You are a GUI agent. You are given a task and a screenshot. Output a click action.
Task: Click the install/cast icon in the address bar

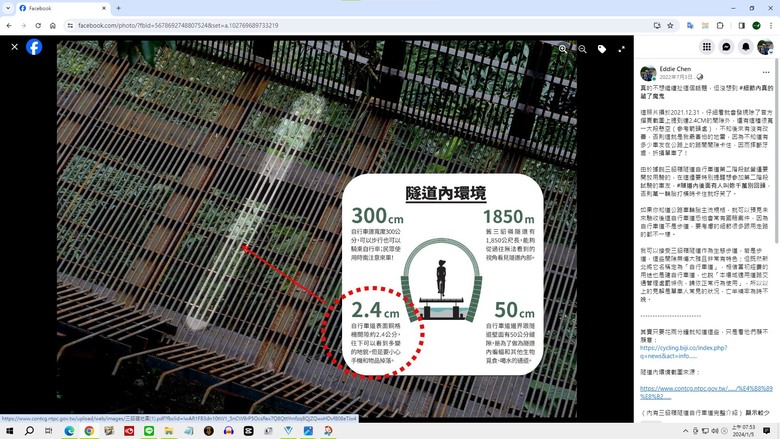click(x=657, y=25)
